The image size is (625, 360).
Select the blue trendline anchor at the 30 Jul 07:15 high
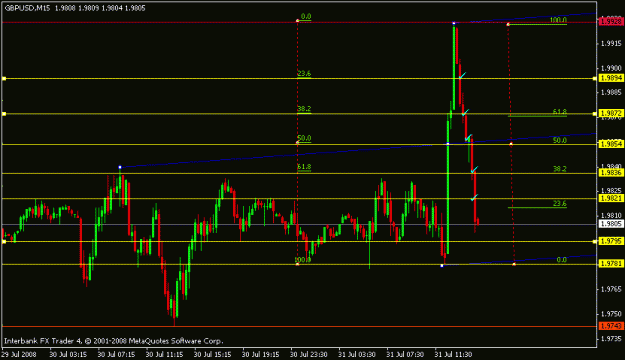pyautogui.click(x=120, y=167)
